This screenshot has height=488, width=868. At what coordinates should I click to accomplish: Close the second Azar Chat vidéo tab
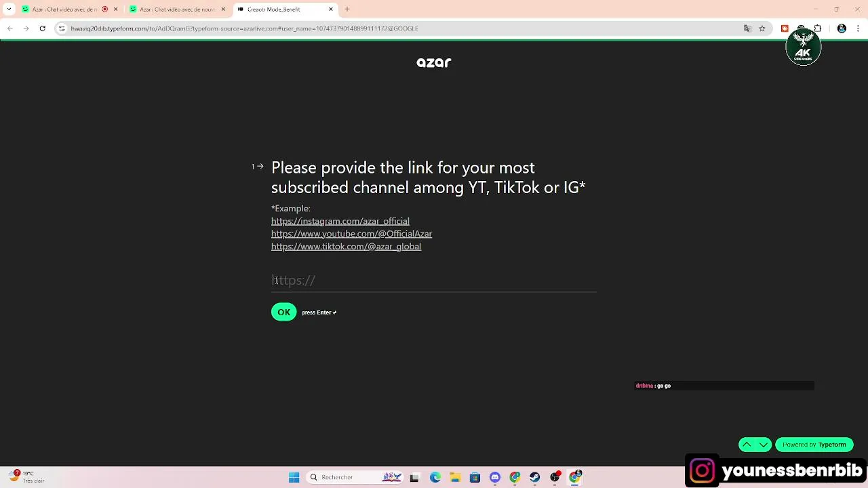tap(223, 9)
